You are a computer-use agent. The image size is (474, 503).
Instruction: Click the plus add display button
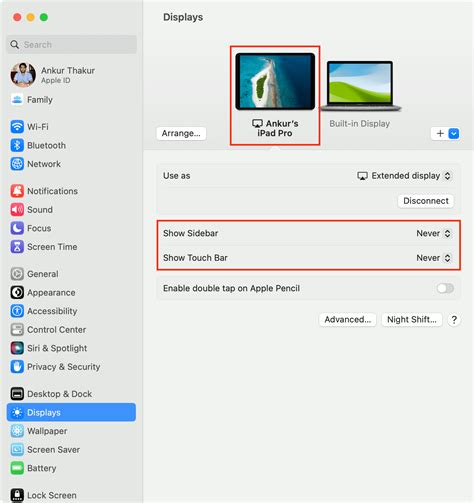click(440, 134)
